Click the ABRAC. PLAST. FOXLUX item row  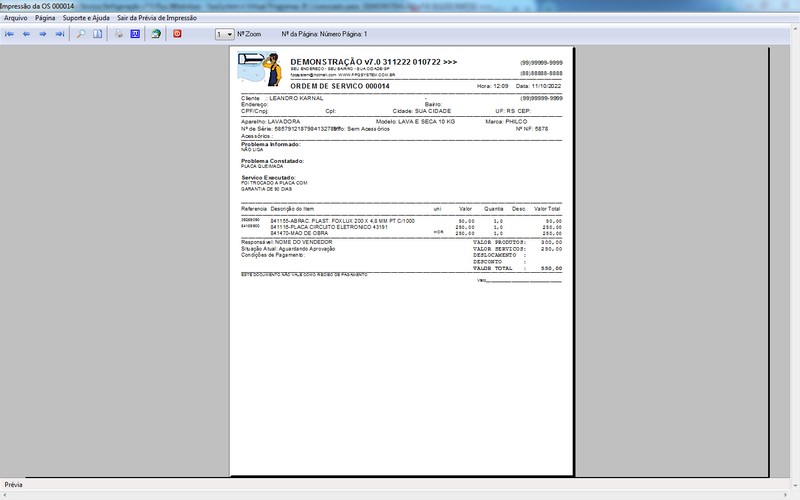pos(401,221)
